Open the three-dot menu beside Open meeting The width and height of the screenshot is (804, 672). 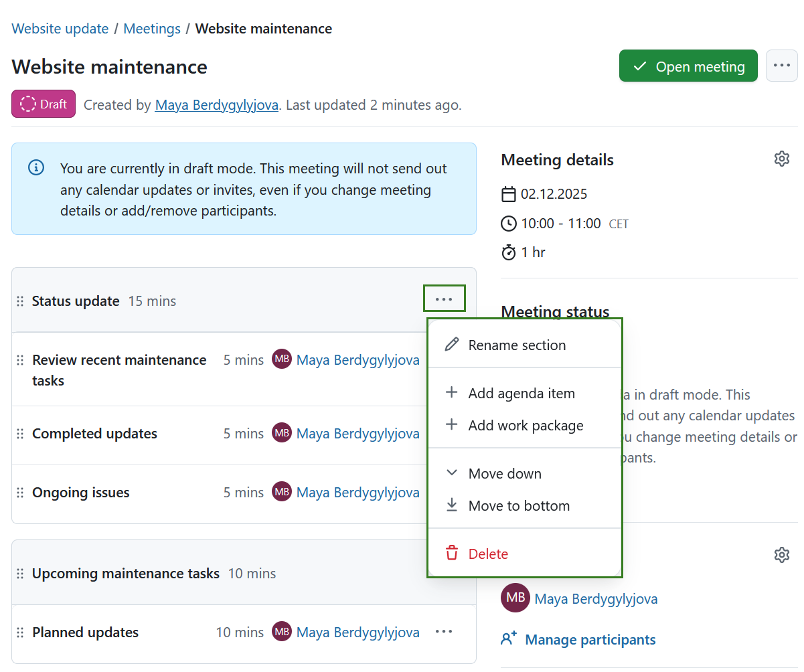781,66
